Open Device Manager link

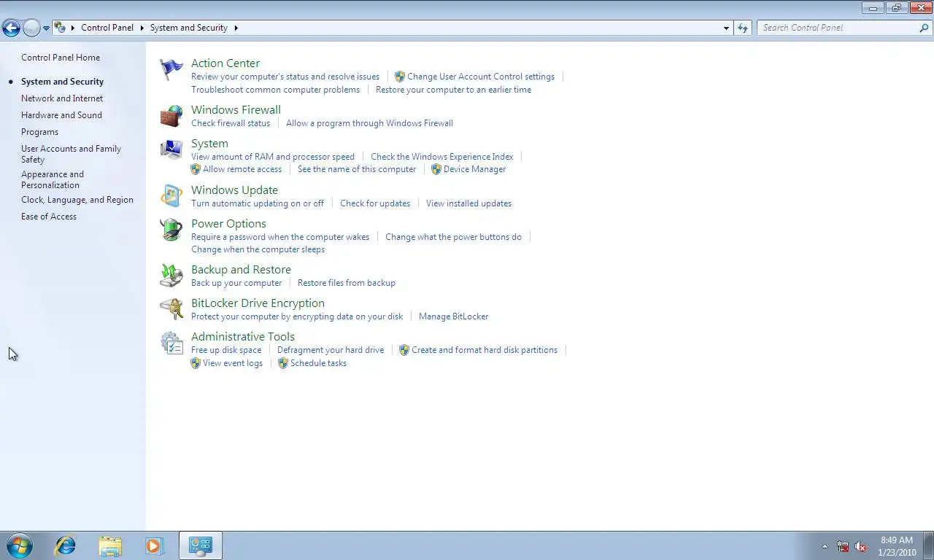point(474,169)
